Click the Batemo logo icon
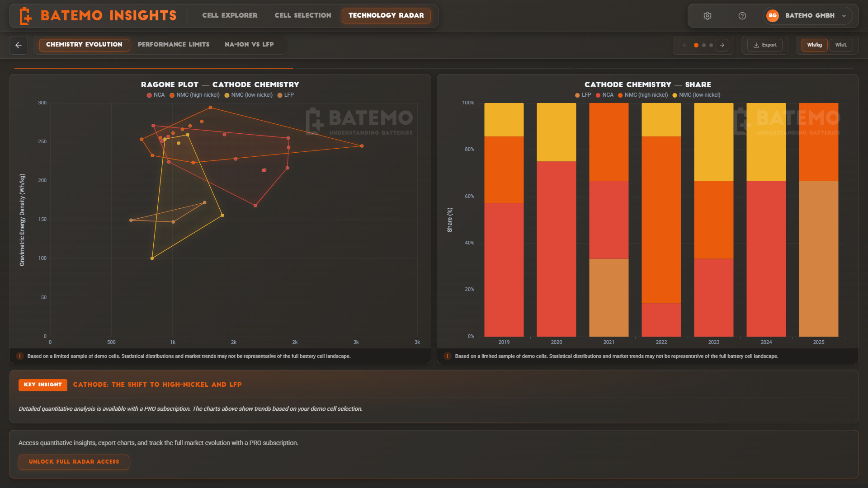Image resolution: width=868 pixels, height=488 pixels. [25, 16]
